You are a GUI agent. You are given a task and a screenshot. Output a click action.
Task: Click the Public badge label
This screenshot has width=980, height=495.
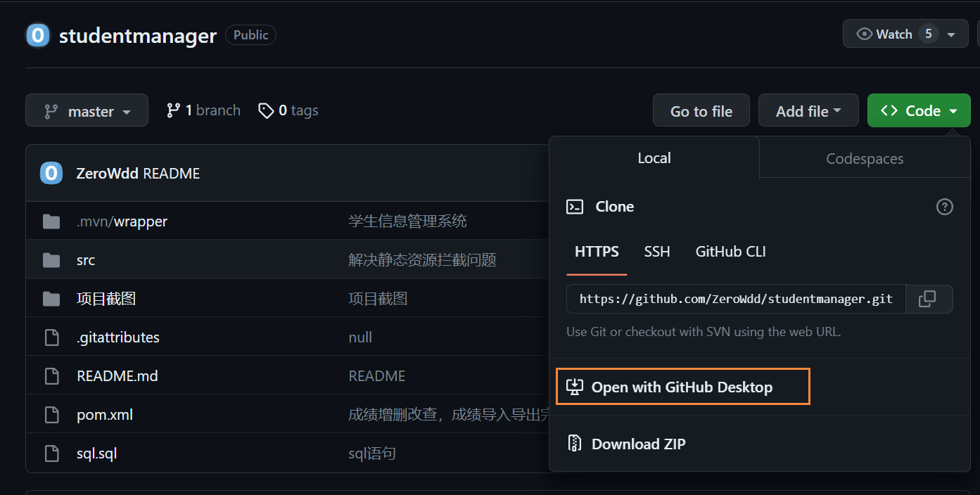[x=251, y=35]
